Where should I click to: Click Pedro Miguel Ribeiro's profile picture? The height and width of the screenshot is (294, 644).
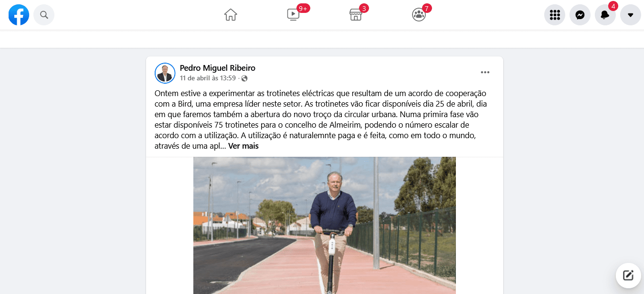[165, 73]
